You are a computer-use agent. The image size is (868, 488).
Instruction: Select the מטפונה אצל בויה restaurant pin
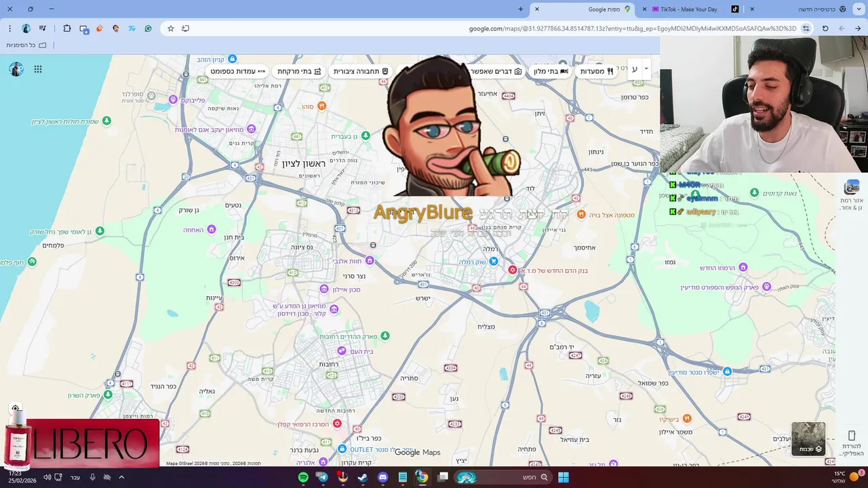point(581,214)
